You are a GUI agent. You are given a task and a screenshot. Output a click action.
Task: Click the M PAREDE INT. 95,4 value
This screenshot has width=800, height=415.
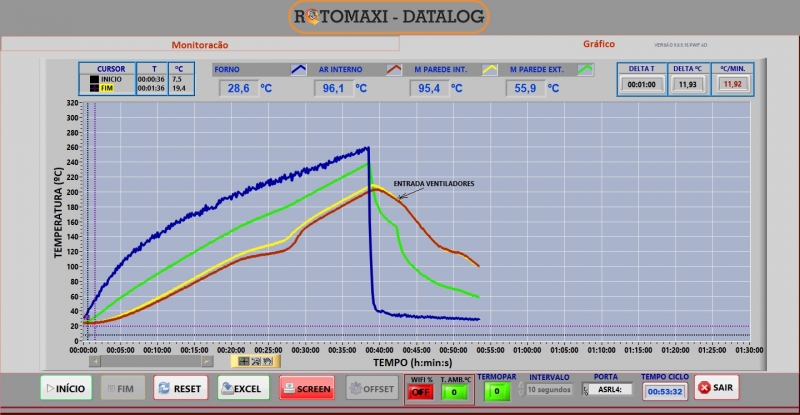[x=429, y=88]
